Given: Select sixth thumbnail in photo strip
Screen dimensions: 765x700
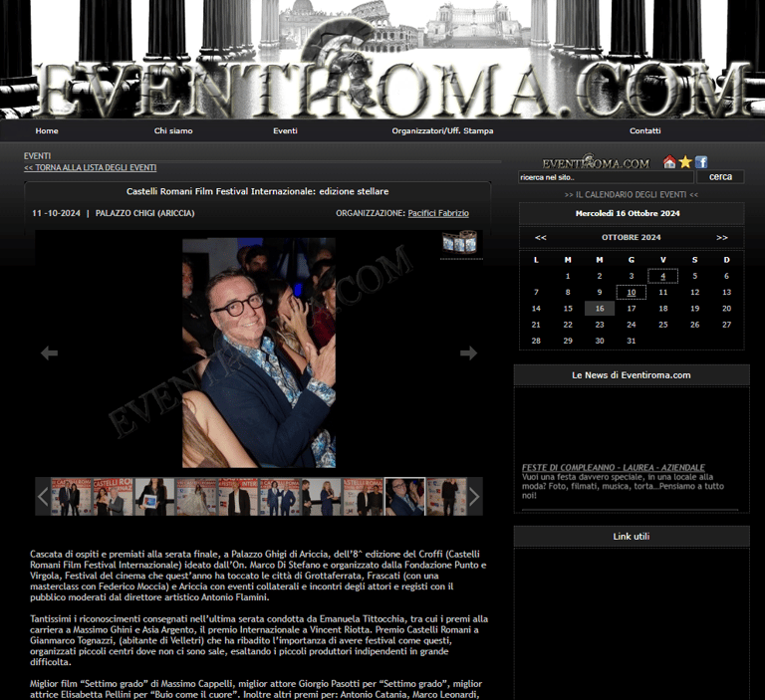Looking at the screenshot, I should pos(280,497).
